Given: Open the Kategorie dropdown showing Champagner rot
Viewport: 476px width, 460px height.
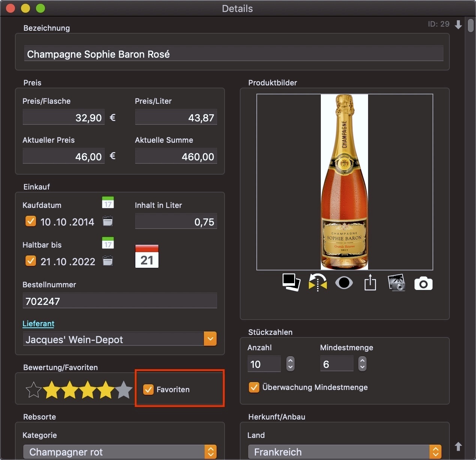Looking at the screenshot, I should pos(120,452).
